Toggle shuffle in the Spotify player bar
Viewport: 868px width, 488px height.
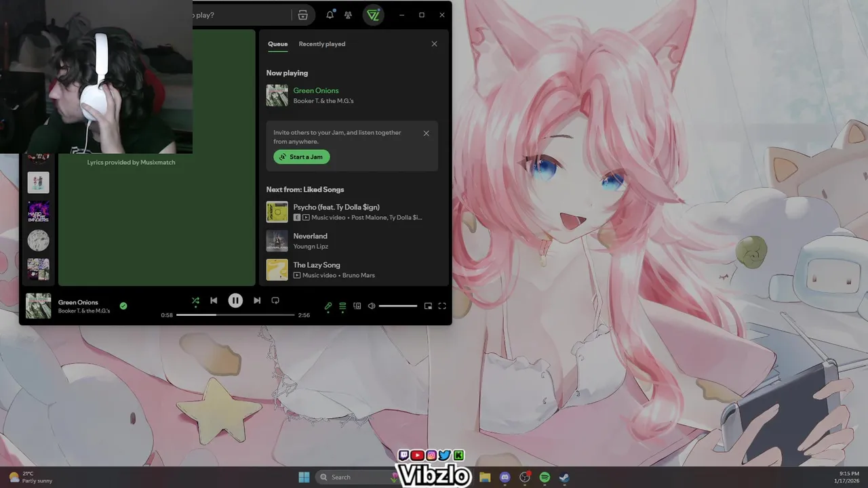pos(195,300)
